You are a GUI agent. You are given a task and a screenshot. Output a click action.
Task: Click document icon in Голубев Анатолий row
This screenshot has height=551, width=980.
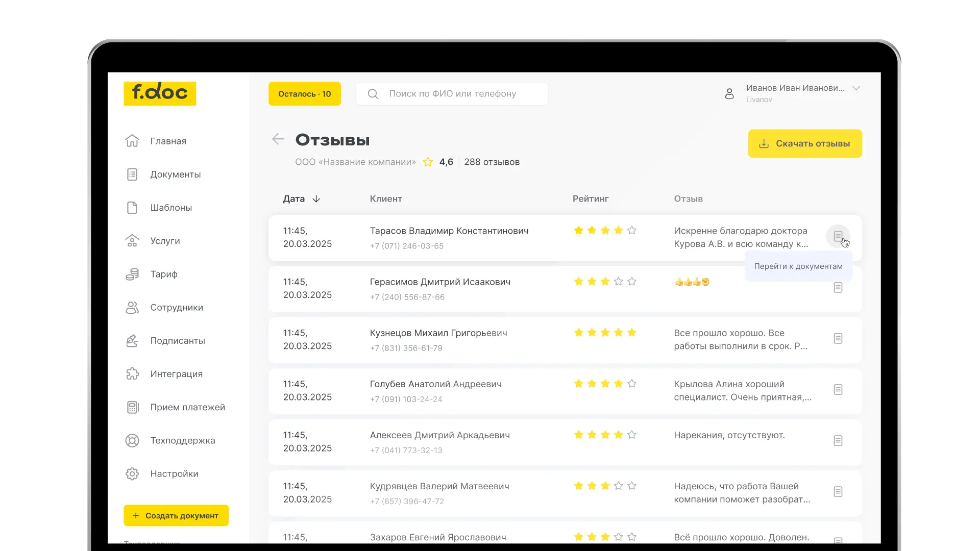[x=838, y=390]
